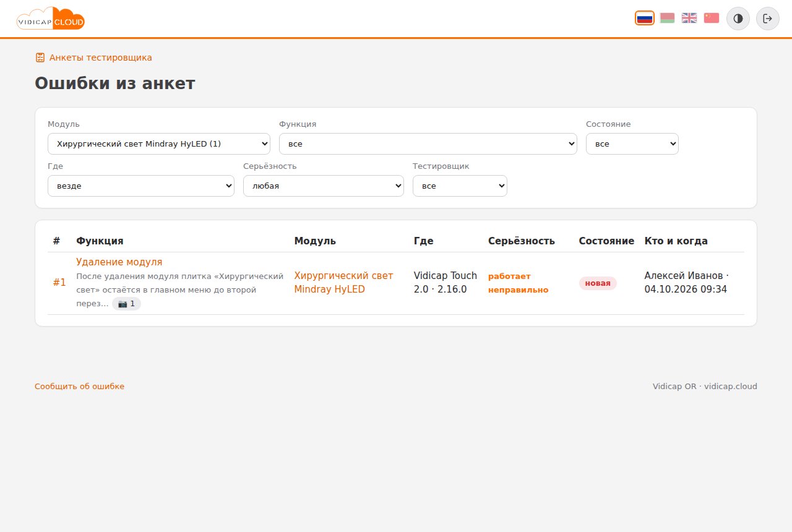This screenshot has width=792, height=532.
Task: Click the Серьёзность column header
Action: (x=522, y=241)
